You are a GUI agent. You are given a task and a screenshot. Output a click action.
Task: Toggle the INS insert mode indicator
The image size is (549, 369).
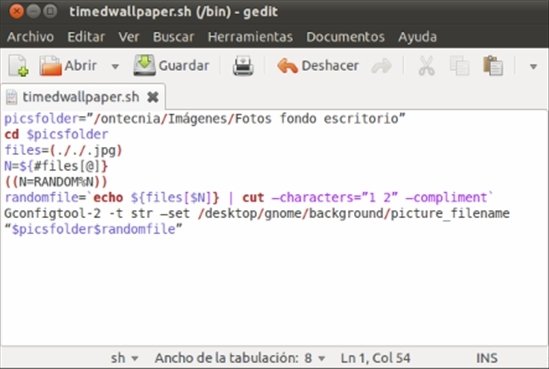click(x=487, y=358)
